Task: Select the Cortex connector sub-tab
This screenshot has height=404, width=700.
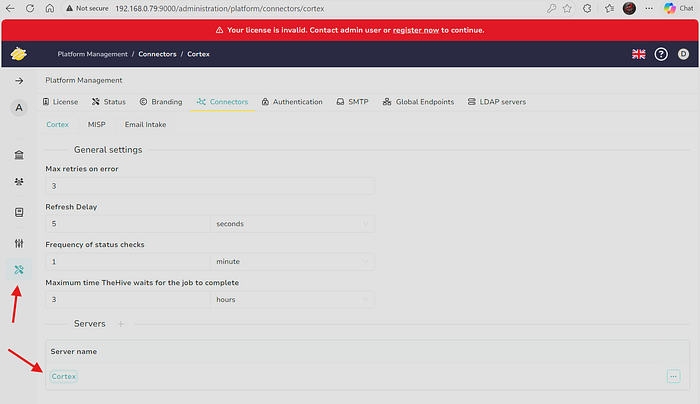Action: point(58,125)
